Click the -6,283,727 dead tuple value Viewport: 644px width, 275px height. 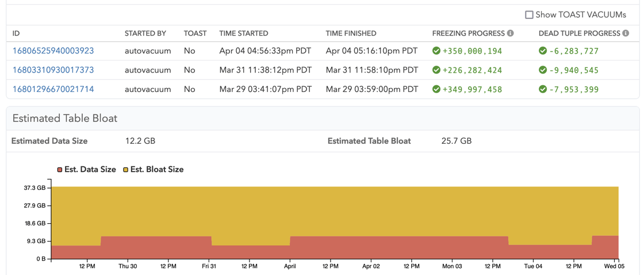click(x=574, y=51)
